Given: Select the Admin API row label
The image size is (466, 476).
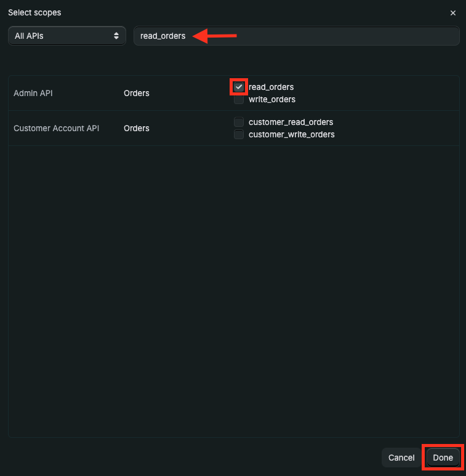Looking at the screenshot, I should click(x=33, y=93).
